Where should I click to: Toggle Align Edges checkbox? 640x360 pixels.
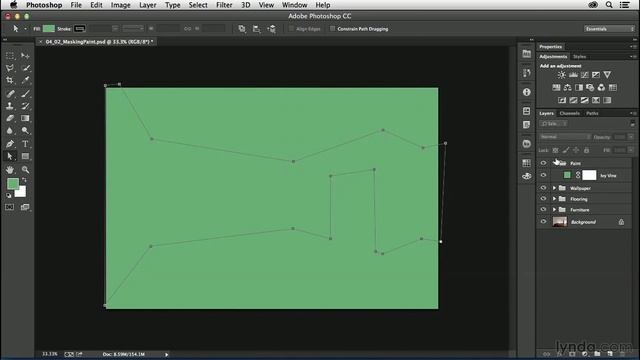click(291, 29)
